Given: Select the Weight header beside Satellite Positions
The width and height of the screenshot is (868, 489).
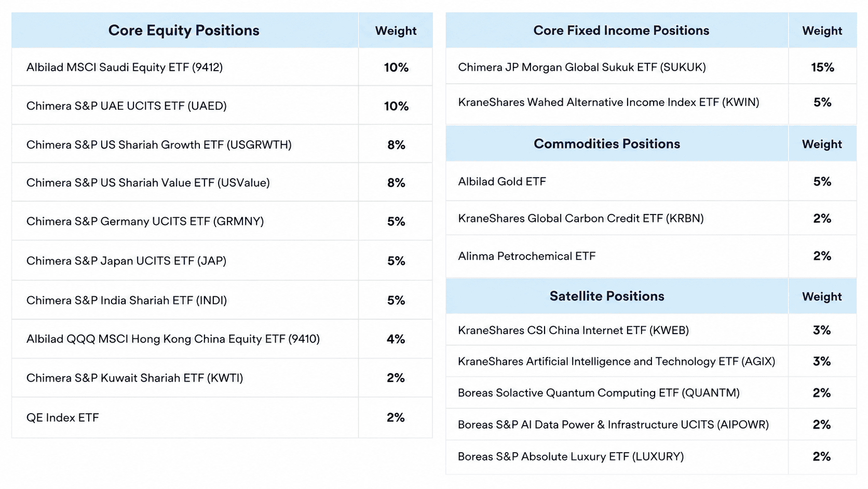Looking at the screenshot, I should (822, 296).
